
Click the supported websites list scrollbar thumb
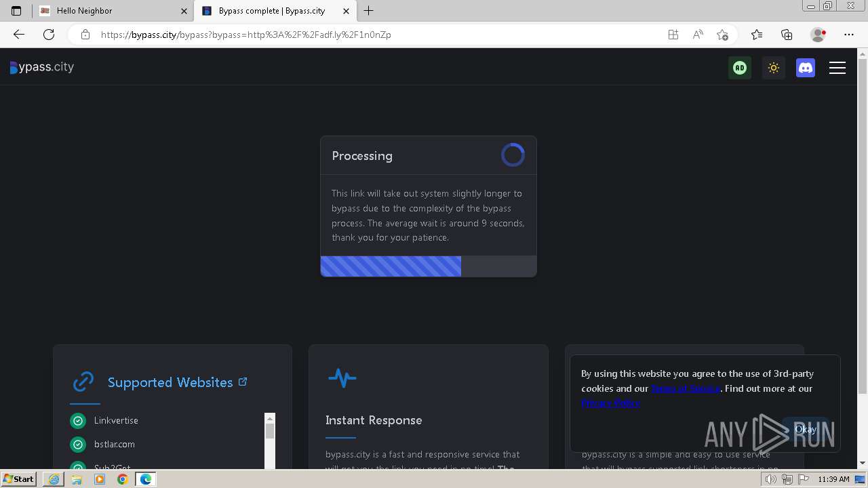[x=270, y=431]
